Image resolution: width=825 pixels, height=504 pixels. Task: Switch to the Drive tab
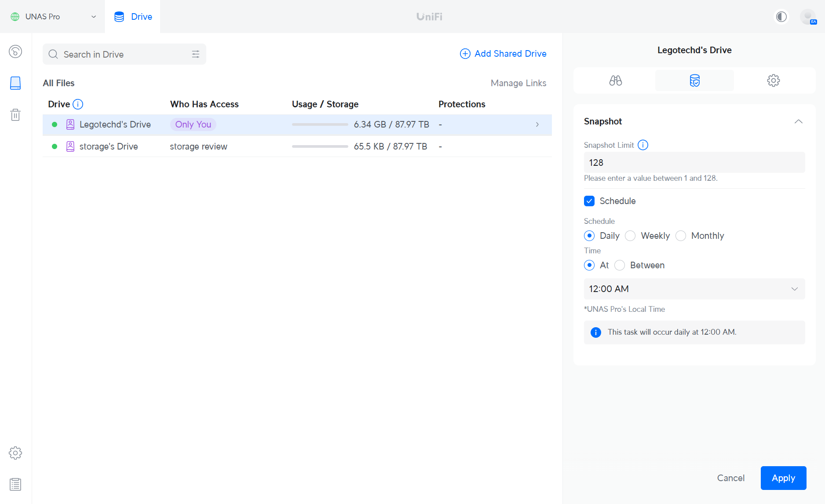(133, 17)
